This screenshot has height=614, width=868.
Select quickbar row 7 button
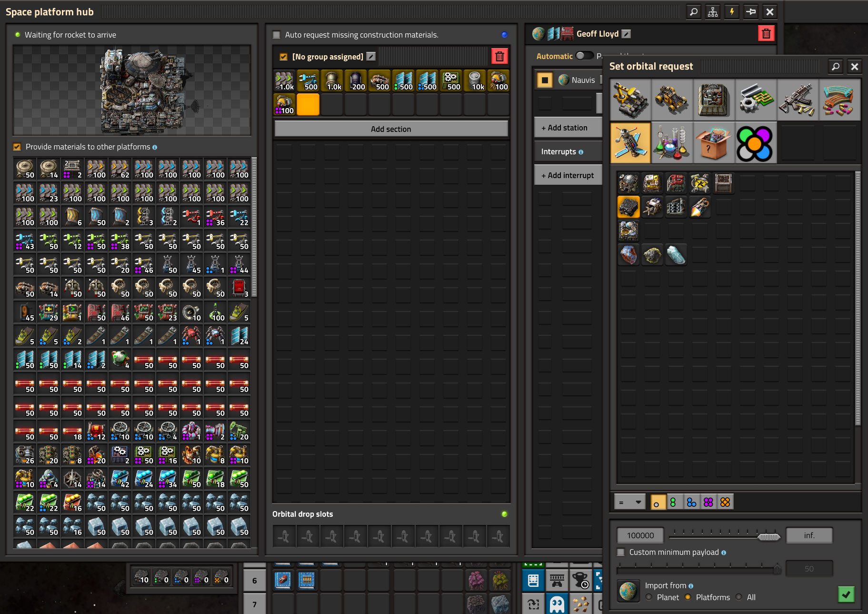coord(255,604)
